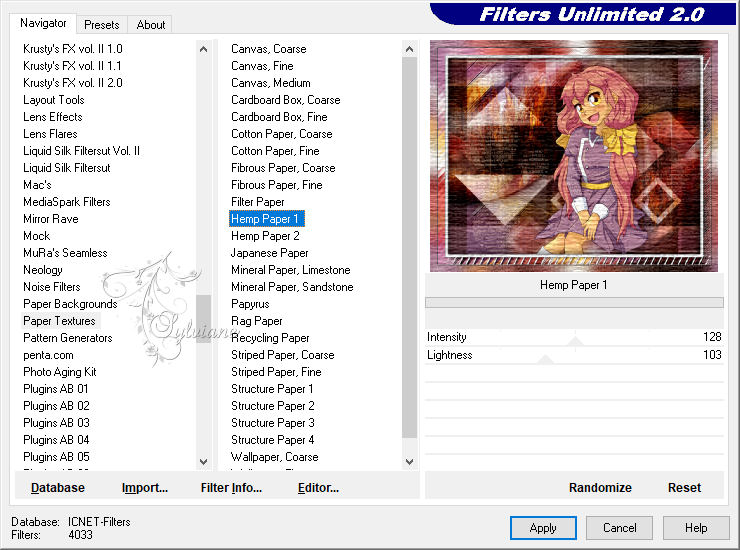Open Filter Info...
The height and width of the screenshot is (550, 740).
pos(231,488)
